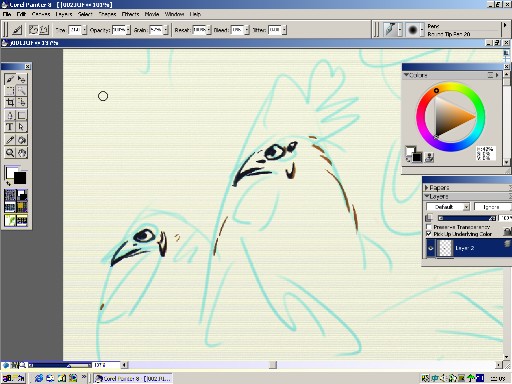Viewport: 512px width, 384px height.
Task: Toggle Preserve Transparency checkbox
Action: (429, 227)
